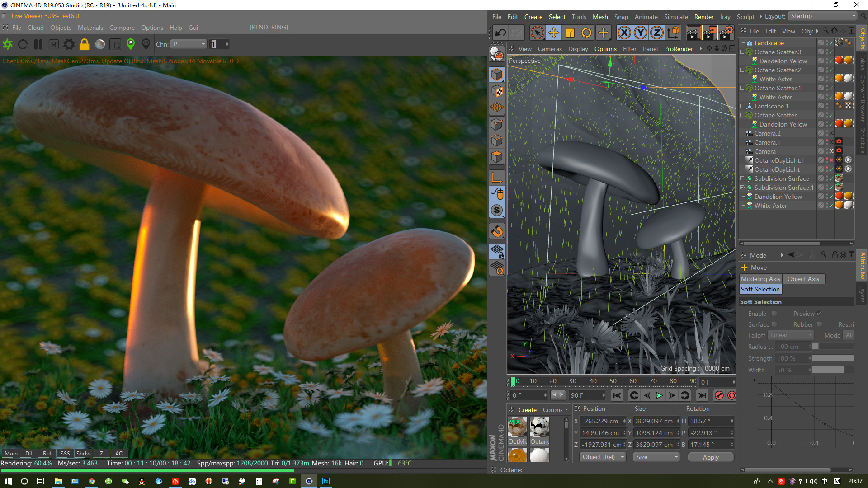
Task: Click the lock resolution padlock in Live Viewer
Action: (84, 44)
